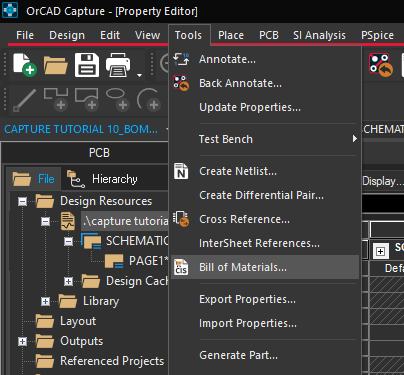Choose InterSheet References menu entry
This screenshot has height=375, width=404.
[265, 243]
